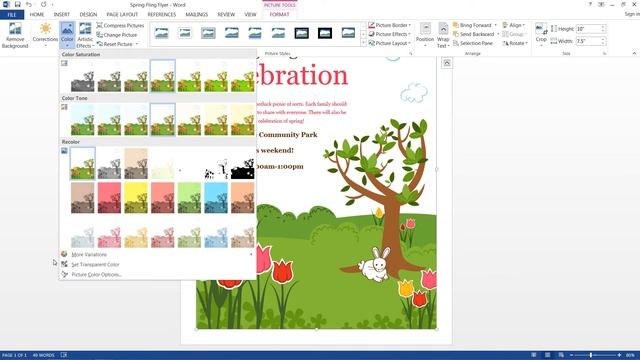Screen dimensions: 640x360
Task: Switch to the MAILINGS tab
Action: click(x=197, y=14)
